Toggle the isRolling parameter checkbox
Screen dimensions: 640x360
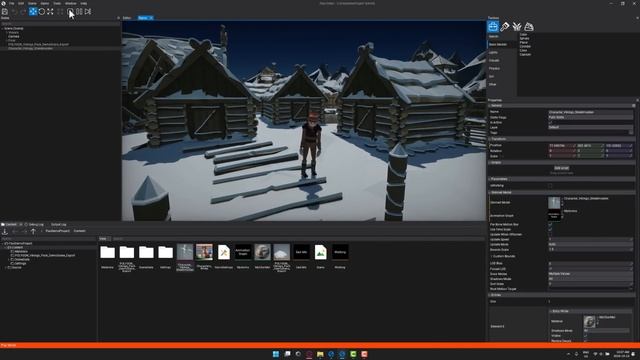550,186
